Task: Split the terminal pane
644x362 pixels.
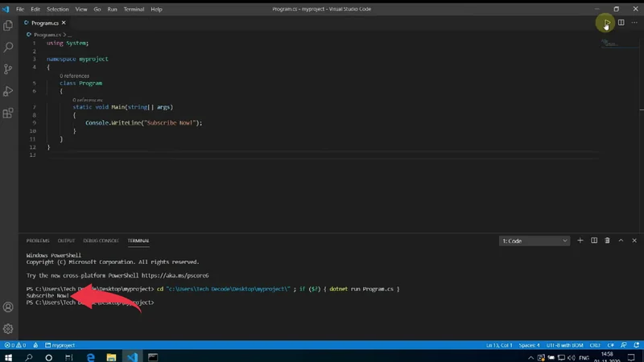Action: [x=594, y=241]
